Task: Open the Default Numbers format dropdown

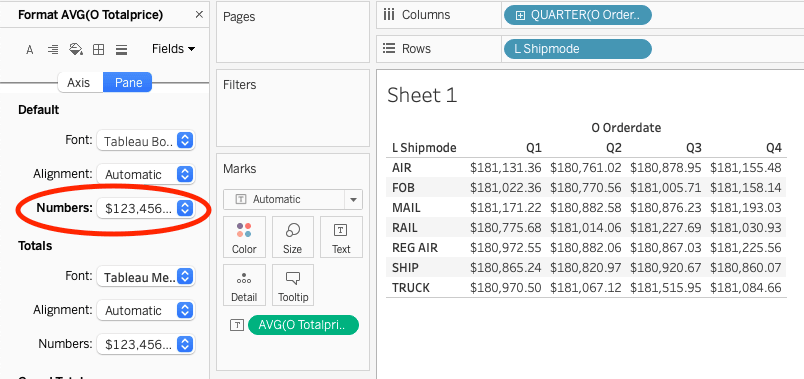Action: point(146,208)
